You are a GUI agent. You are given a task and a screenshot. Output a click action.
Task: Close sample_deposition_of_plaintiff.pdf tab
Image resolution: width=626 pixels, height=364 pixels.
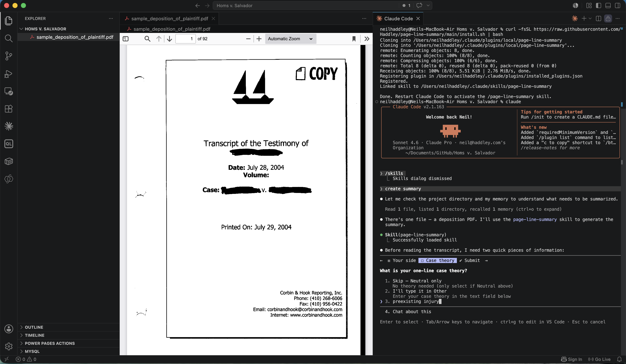[213, 19]
